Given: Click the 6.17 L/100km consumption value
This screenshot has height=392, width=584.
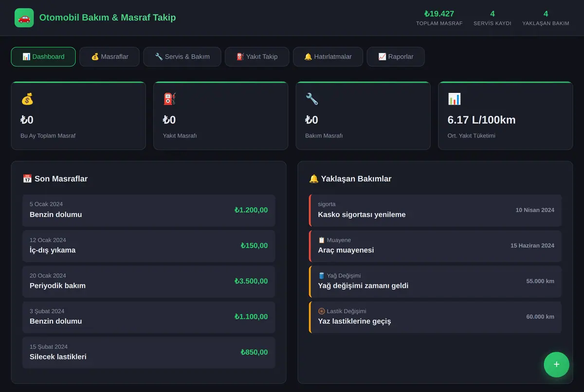Looking at the screenshot, I should coord(481,120).
